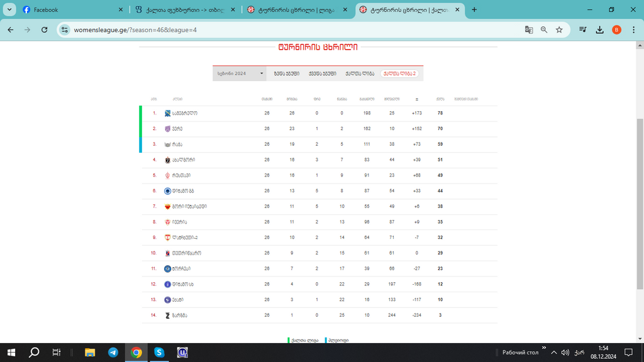The height and width of the screenshot is (362, 644).
Task: Click the team logo in rank 13 row
Action: [167, 300]
